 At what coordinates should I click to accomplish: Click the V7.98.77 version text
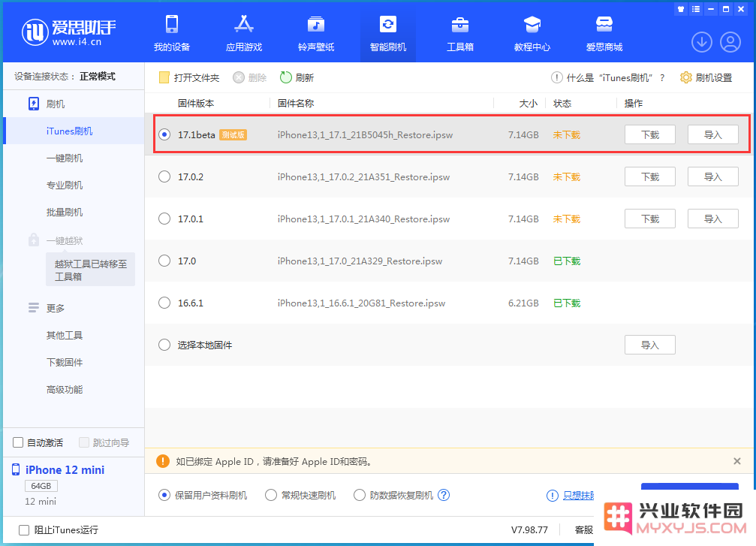tap(529, 529)
